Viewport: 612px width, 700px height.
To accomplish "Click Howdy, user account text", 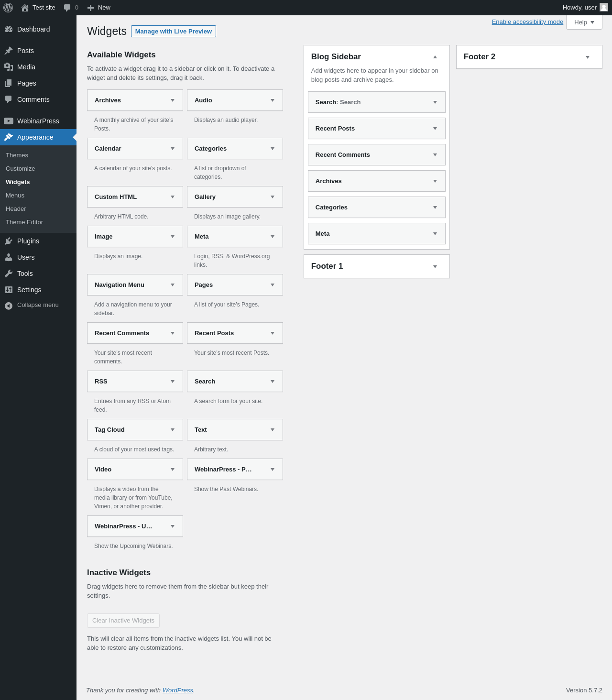I will click(579, 8).
